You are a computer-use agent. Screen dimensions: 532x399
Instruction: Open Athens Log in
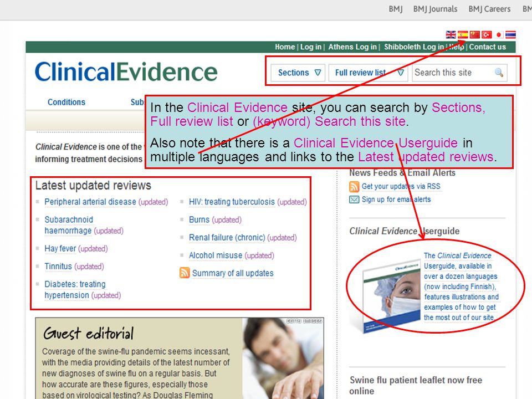tap(352, 47)
